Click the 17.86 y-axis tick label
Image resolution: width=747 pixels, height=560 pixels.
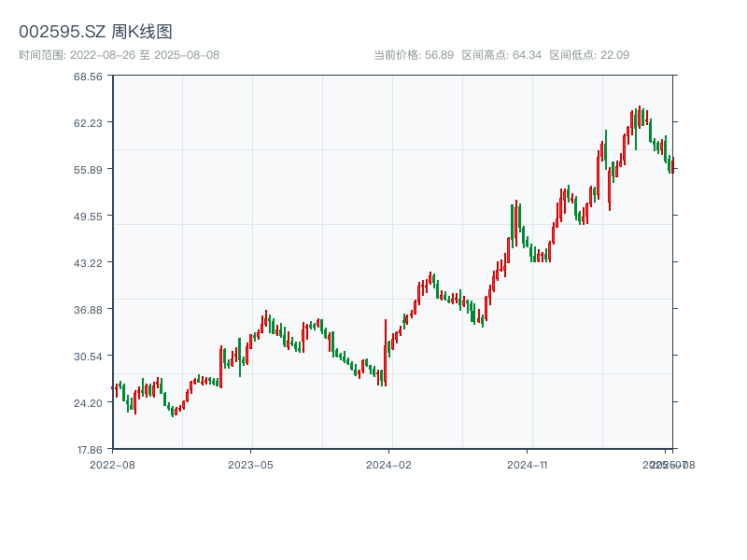pyautogui.click(x=88, y=449)
